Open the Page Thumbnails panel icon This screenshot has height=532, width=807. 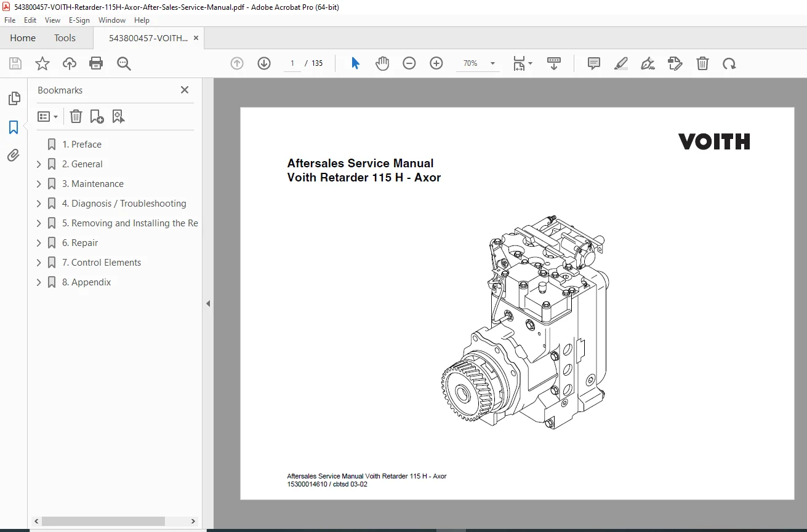pos(14,98)
